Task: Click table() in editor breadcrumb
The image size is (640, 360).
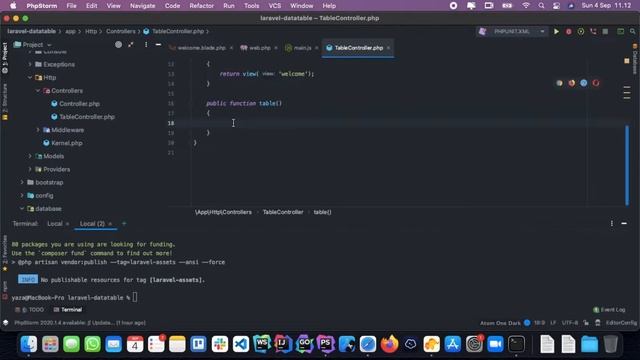Action: coord(322,212)
